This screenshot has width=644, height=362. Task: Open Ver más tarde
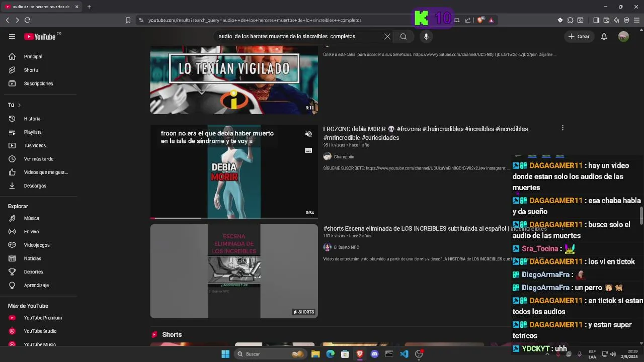click(38, 159)
